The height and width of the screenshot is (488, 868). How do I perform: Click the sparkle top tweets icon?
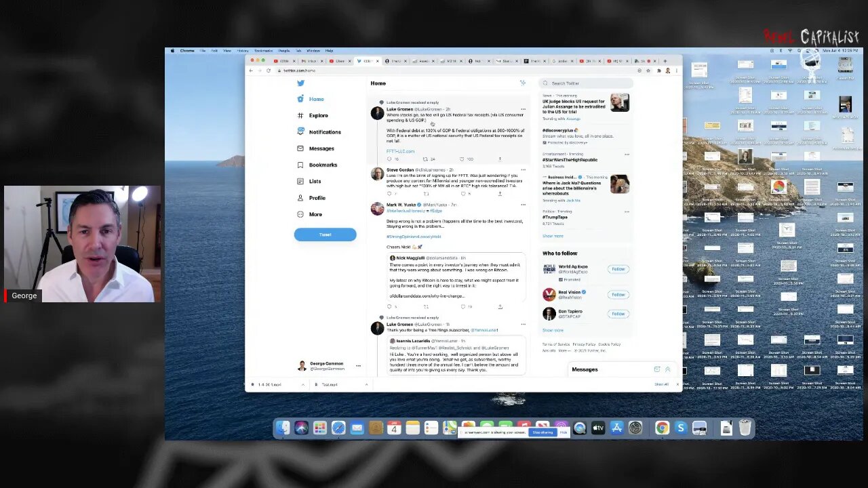[x=523, y=83]
